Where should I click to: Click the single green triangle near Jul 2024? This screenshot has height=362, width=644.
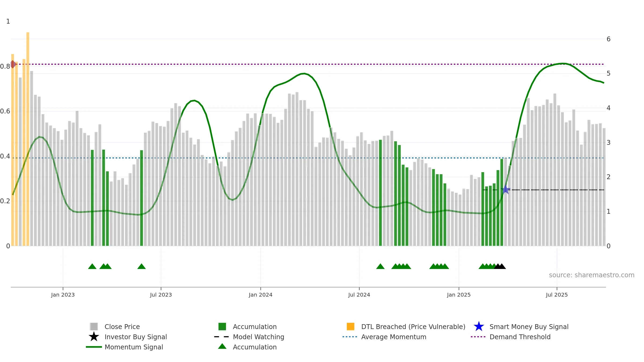tap(380, 266)
